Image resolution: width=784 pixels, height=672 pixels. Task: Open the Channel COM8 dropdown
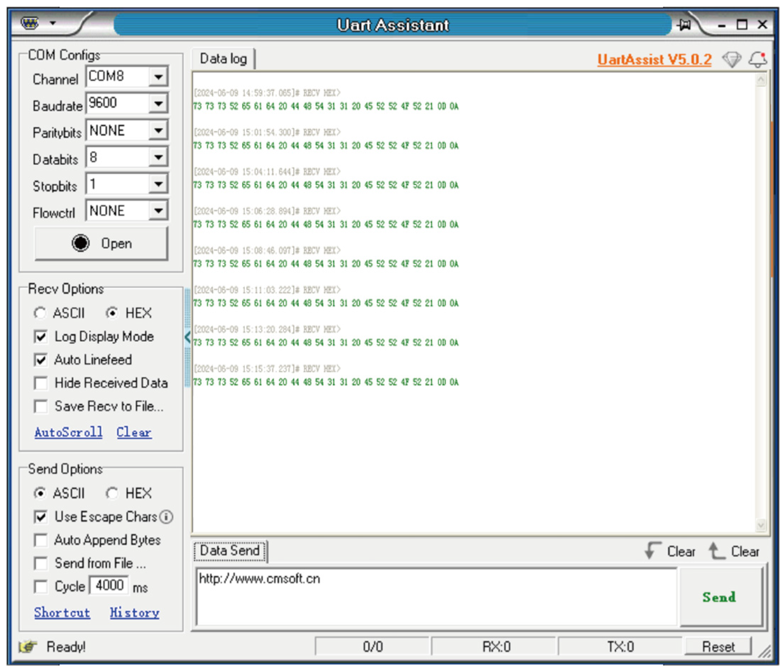158,77
